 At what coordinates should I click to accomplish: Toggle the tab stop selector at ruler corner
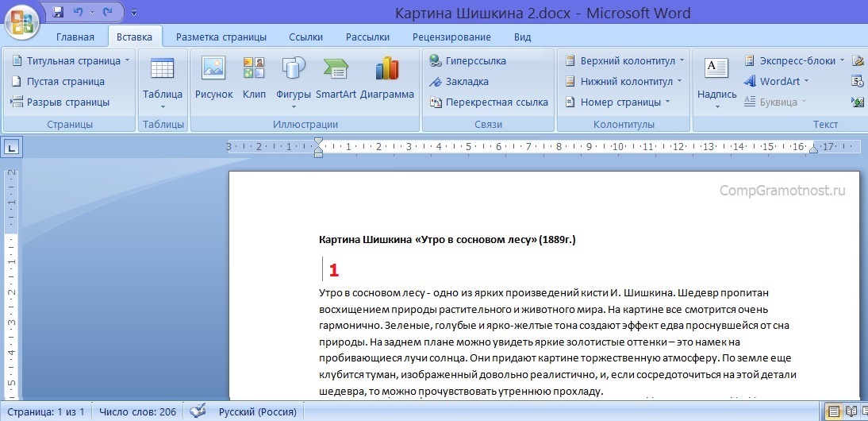(x=13, y=146)
